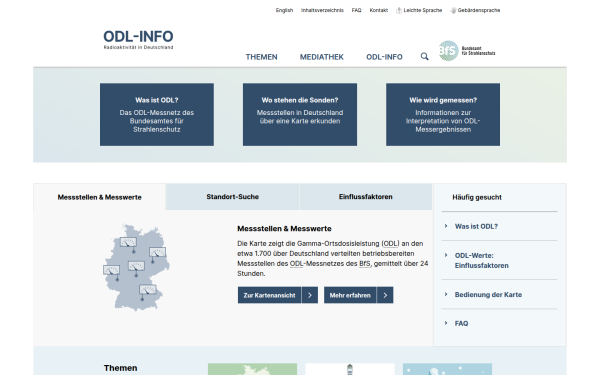Click the Gebärdensprache hand icon

click(453, 10)
